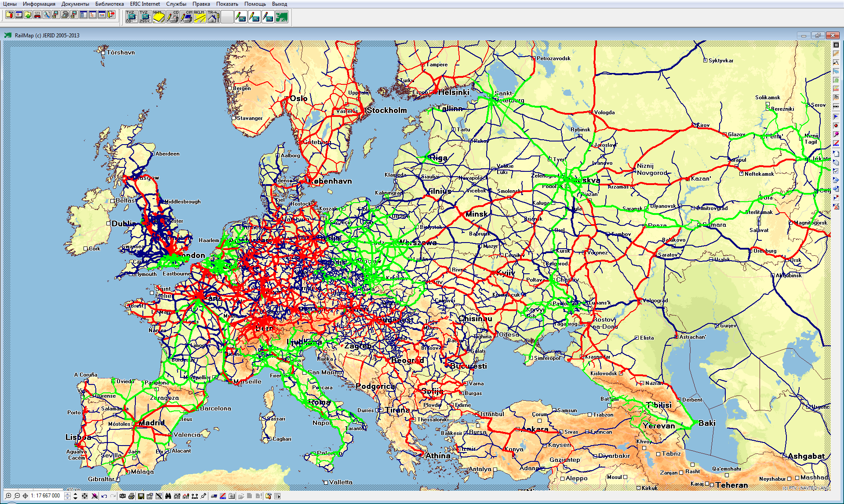Click the hammer settings icon in bottom toolbar

pos(268,496)
